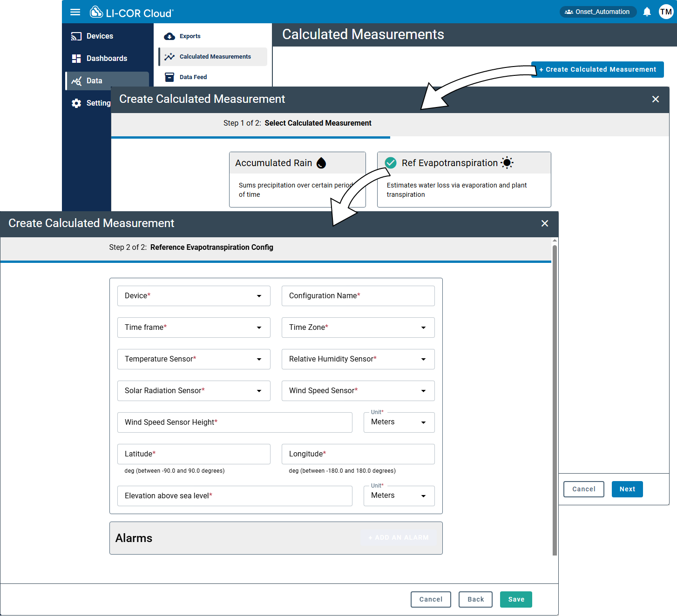Viewport: 677px width, 616px height.
Task: Focus the Configuration Name field
Action: pos(358,296)
